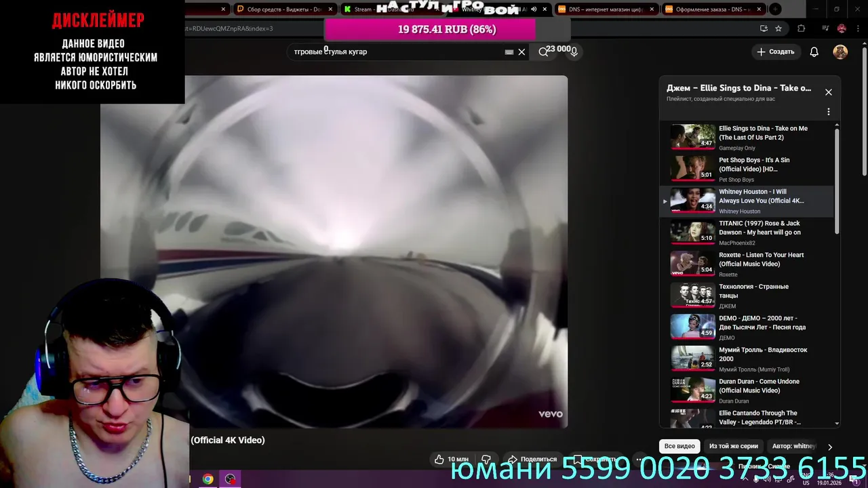Open the YouTube account avatar menu
This screenshot has width=868, height=488.
coord(840,52)
